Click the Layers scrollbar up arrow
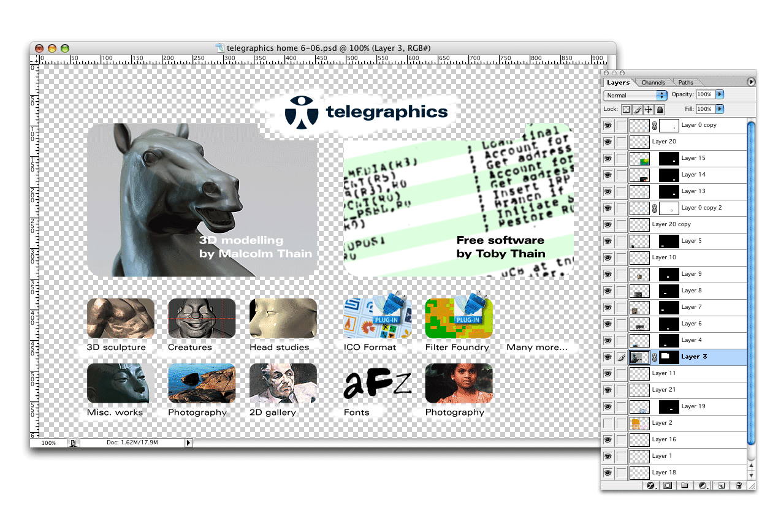 (x=752, y=466)
